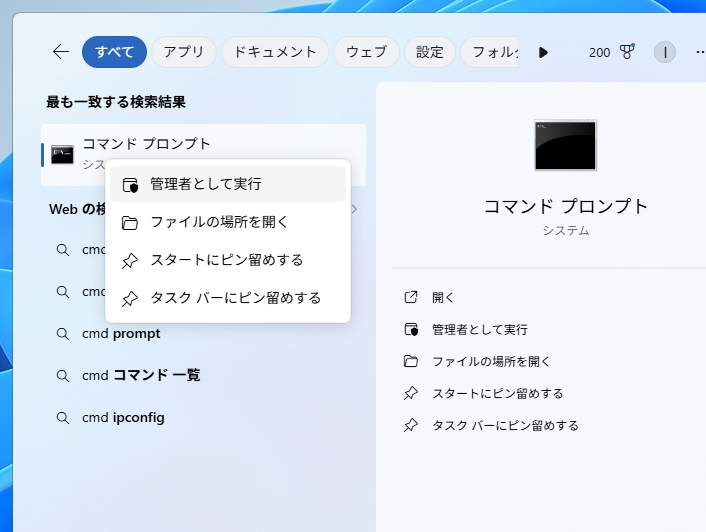Switch to the ドキュメント filter tab
The height and width of the screenshot is (532, 706).
(x=274, y=52)
